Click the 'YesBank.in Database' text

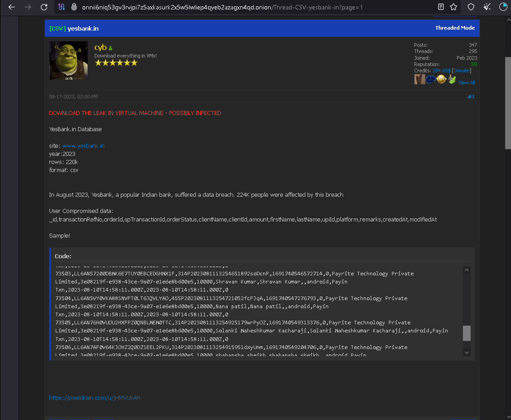(x=75, y=129)
